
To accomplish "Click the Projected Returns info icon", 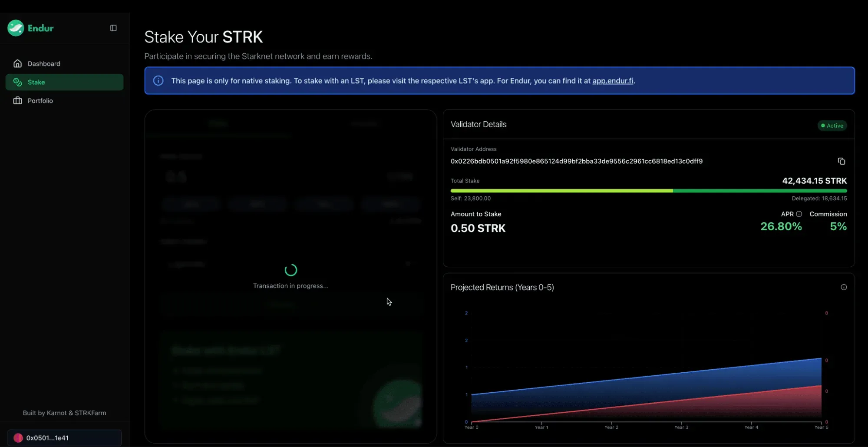I will [844, 287].
